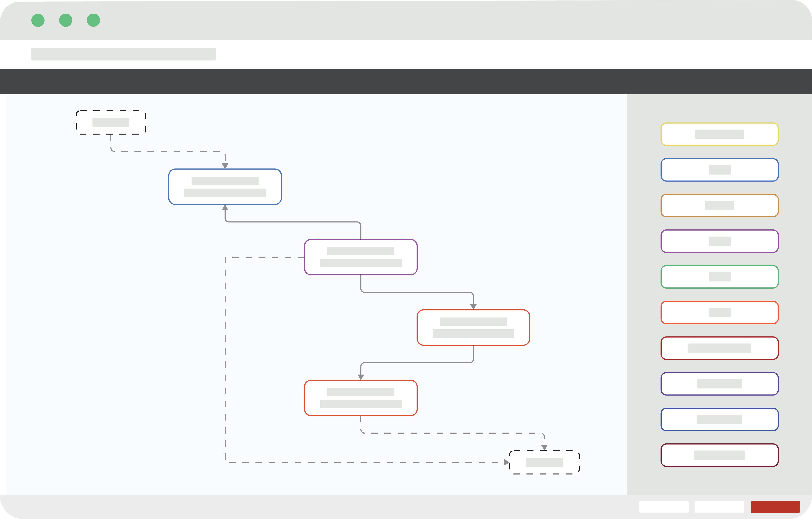Click the middle white button in footer

(719, 507)
